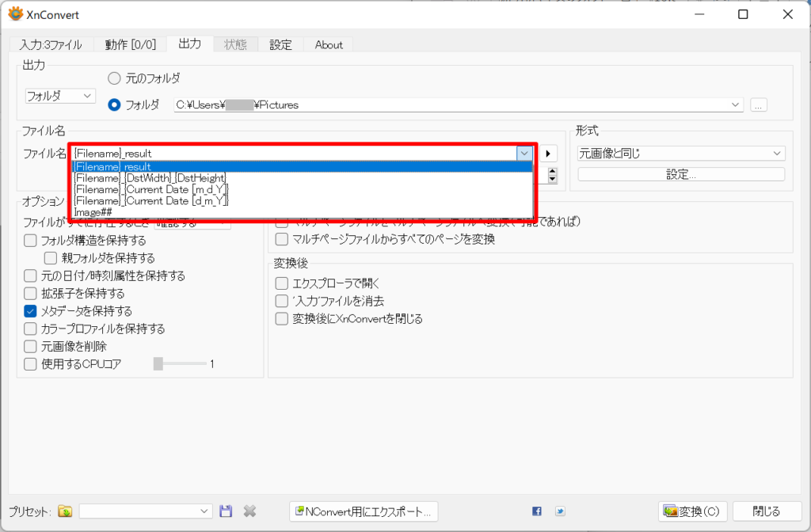This screenshot has height=532, width=811.
Task: Open the output type dropdown labeled フォルダ
Action: click(59, 95)
